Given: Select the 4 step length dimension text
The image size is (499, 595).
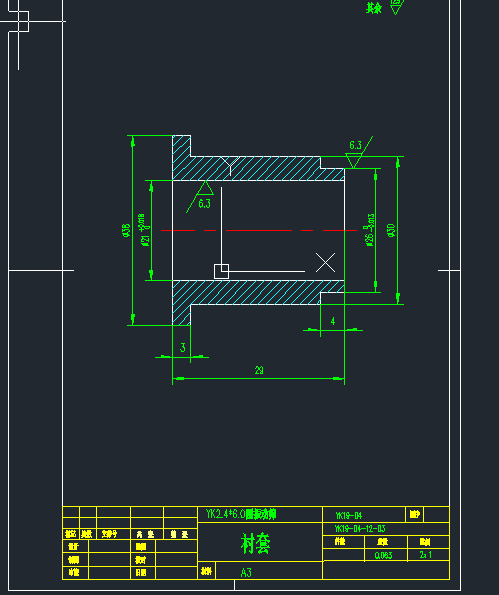Looking at the screenshot, I should click(x=333, y=321).
